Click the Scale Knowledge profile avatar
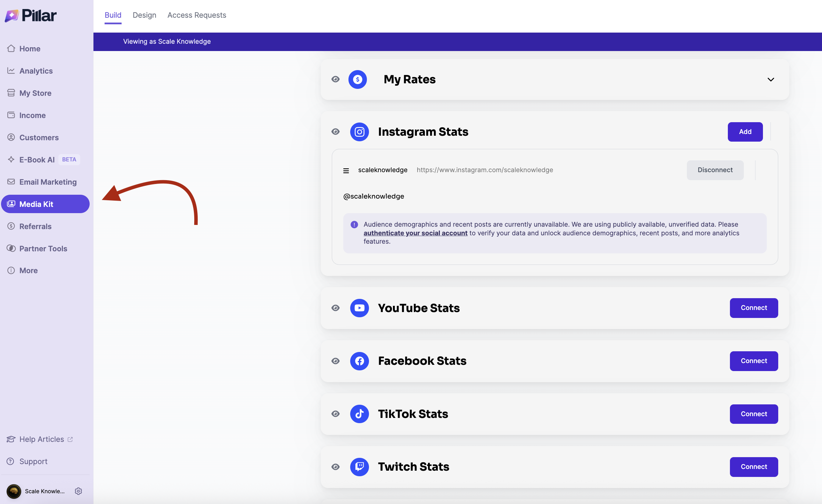This screenshot has height=504, width=822. pos(14,491)
